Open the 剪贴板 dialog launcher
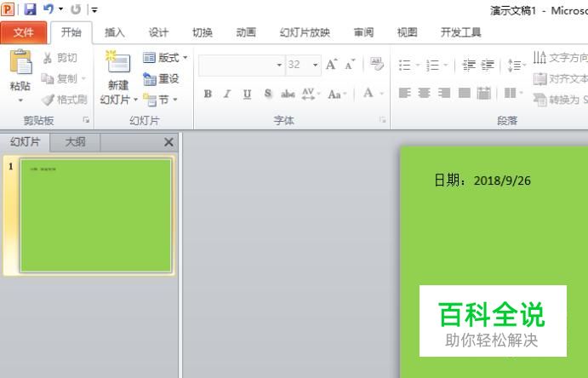 click(x=86, y=120)
